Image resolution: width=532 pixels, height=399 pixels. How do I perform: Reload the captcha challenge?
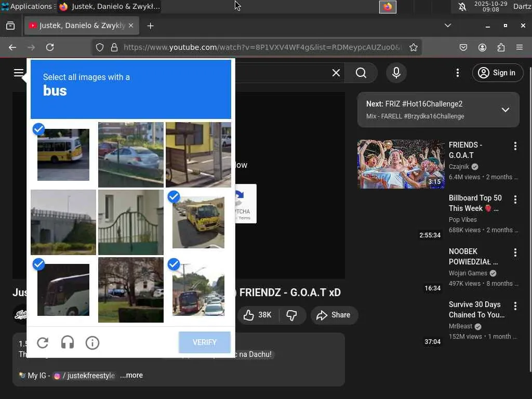(x=43, y=343)
